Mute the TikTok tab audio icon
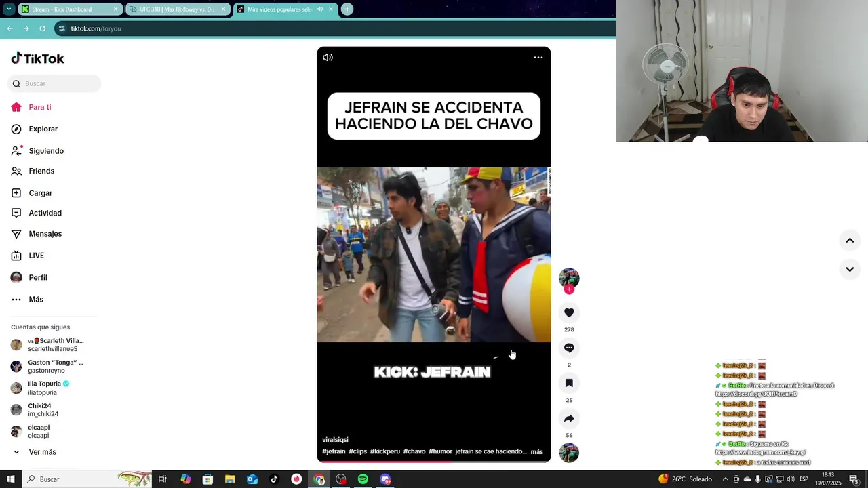Image resolution: width=868 pixels, height=488 pixels. coord(319,9)
